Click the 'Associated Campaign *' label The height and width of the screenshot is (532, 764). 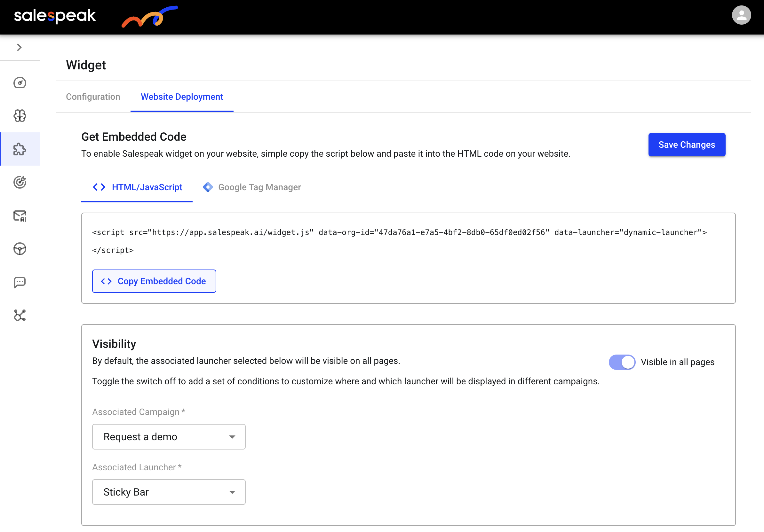pos(139,412)
